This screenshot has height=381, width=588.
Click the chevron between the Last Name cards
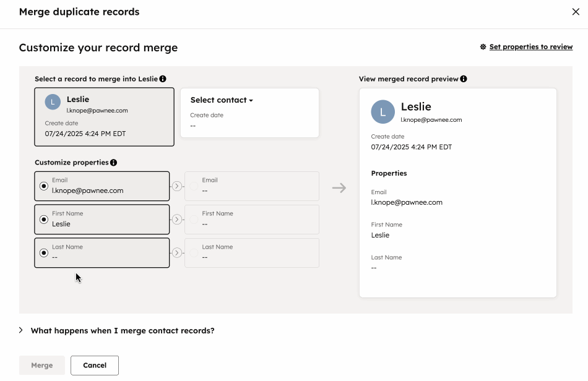click(x=177, y=252)
